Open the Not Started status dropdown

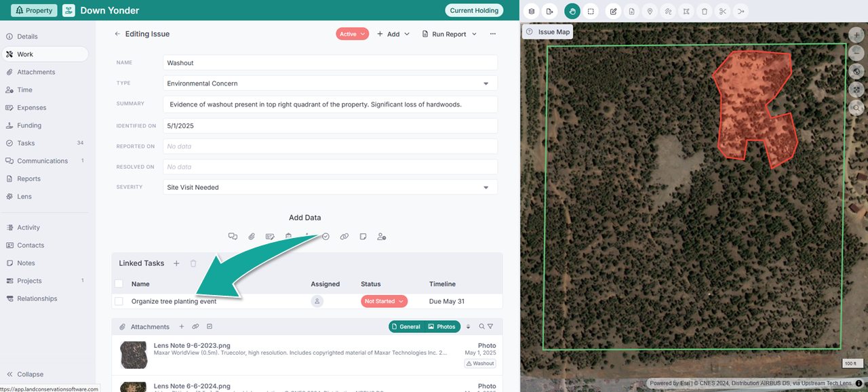click(x=384, y=301)
